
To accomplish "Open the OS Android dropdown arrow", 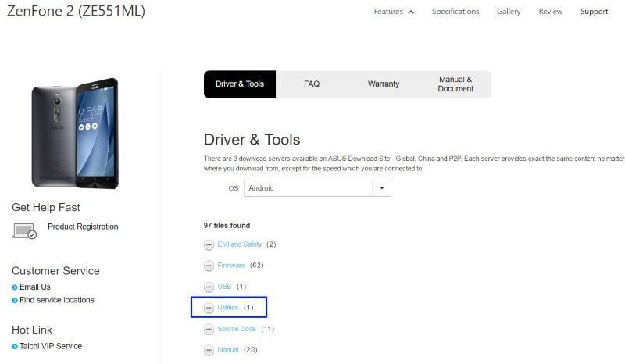I will click(381, 188).
